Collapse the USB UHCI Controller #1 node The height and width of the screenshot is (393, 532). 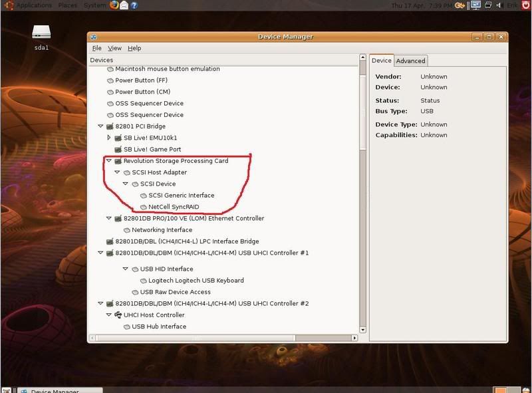coord(100,253)
